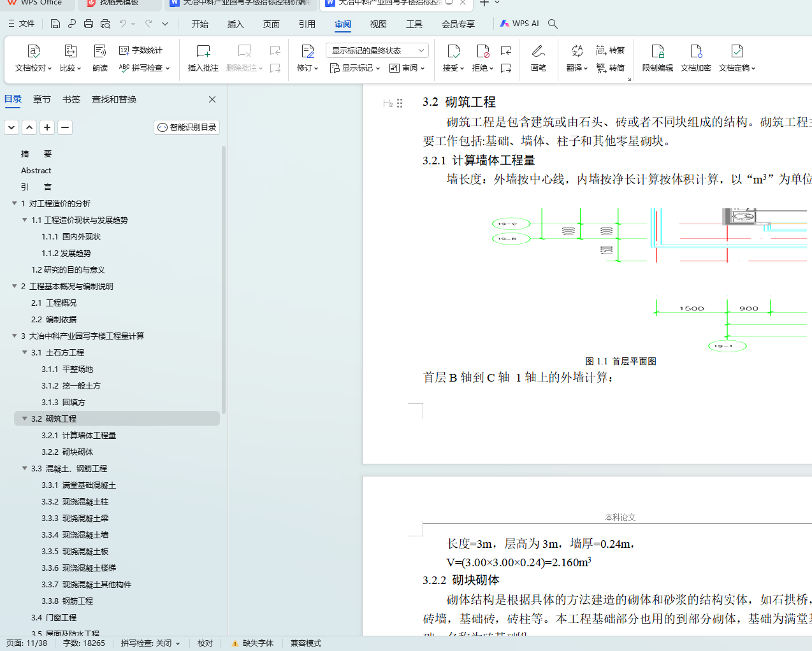Click the Redo arrow icon
The height and width of the screenshot is (651, 812).
click(149, 24)
